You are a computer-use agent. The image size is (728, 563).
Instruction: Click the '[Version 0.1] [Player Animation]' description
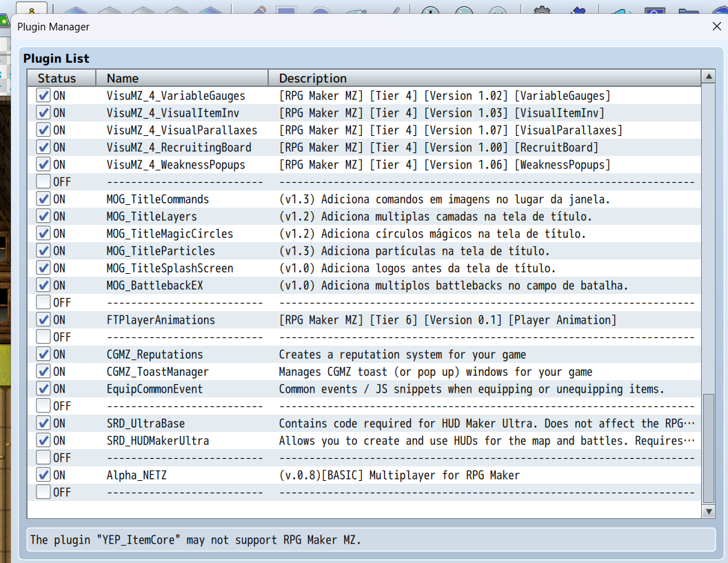tap(520, 320)
